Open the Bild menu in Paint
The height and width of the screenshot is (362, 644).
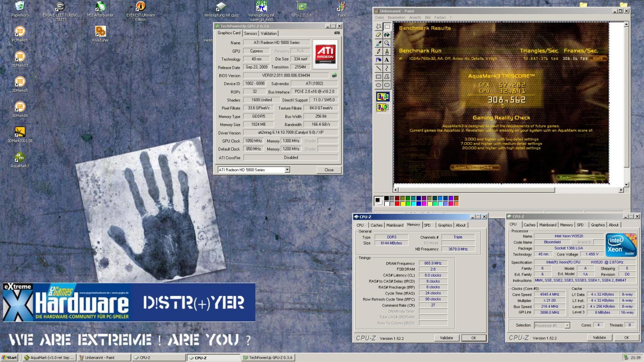click(427, 17)
